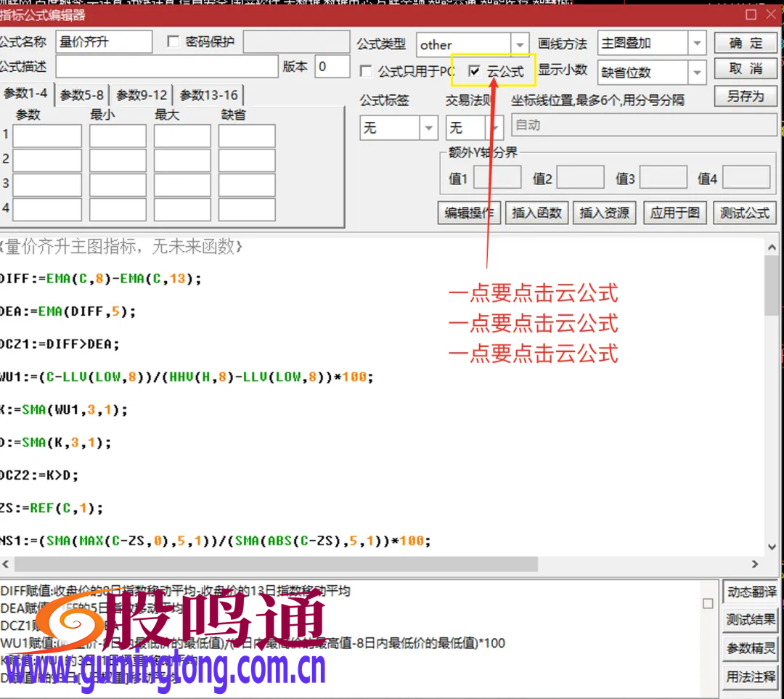Click the 另存为 button
Viewport: 784px width, 699px height.
[x=746, y=96]
